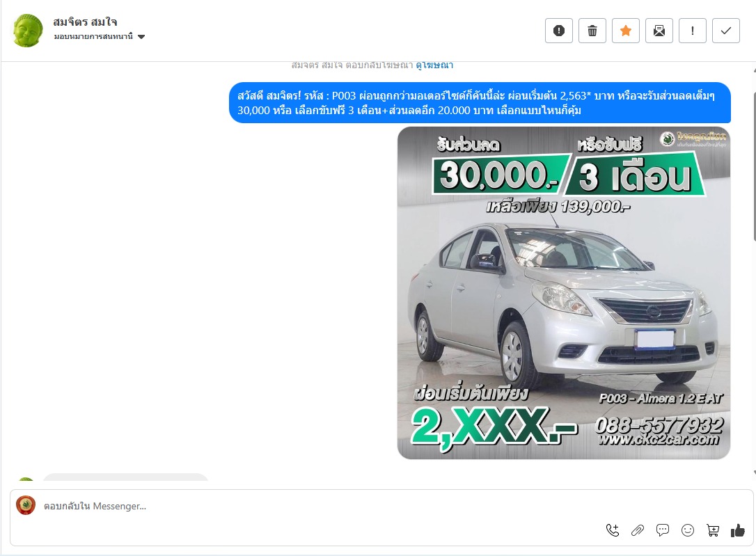
Task: Open assign conversation dropdown arrow
Action: pyautogui.click(x=141, y=37)
